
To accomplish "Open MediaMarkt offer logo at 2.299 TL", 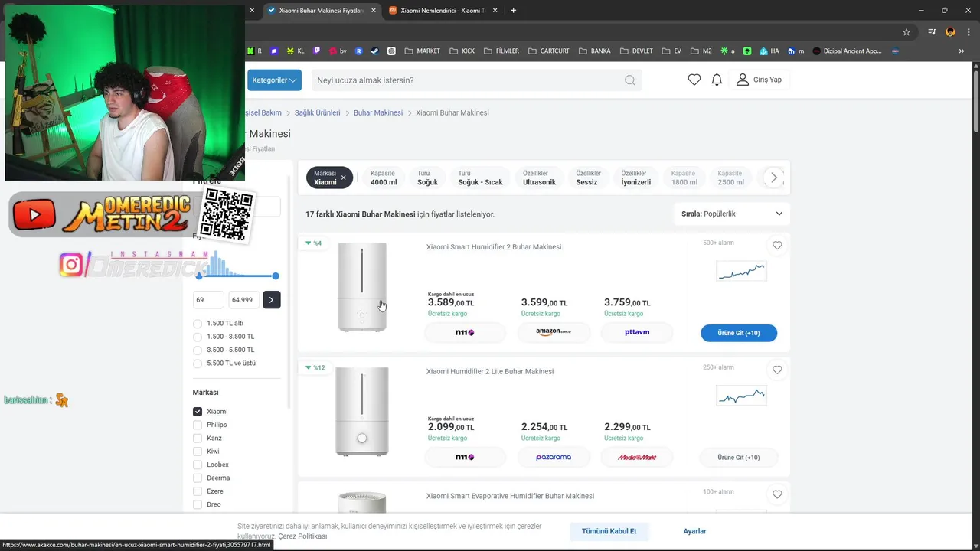I will click(637, 458).
